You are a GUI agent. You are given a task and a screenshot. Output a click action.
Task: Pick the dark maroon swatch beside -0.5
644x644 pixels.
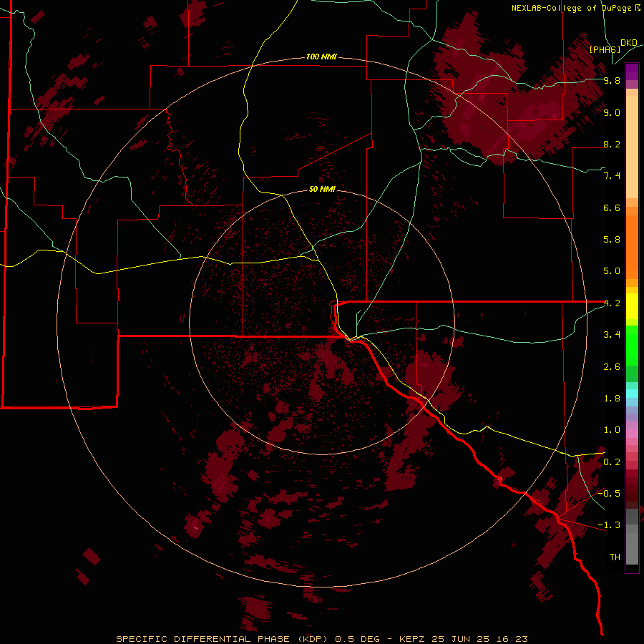click(632, 493)
